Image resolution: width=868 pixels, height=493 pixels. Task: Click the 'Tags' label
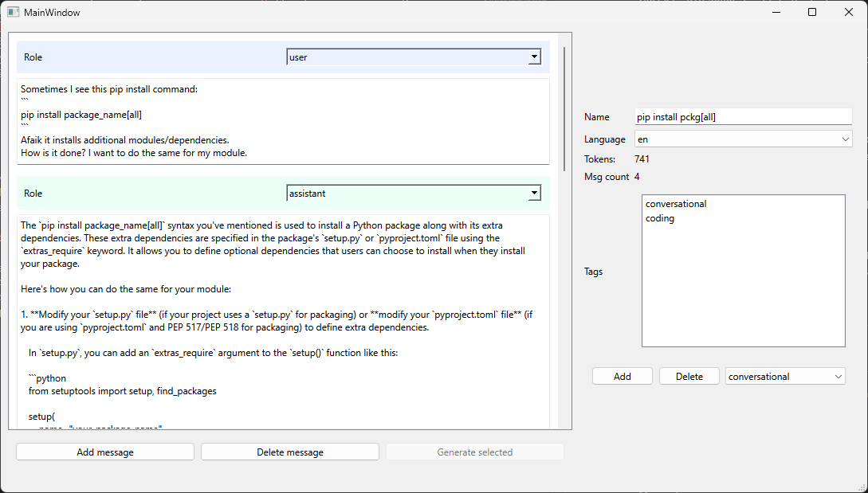coord(594,272)
